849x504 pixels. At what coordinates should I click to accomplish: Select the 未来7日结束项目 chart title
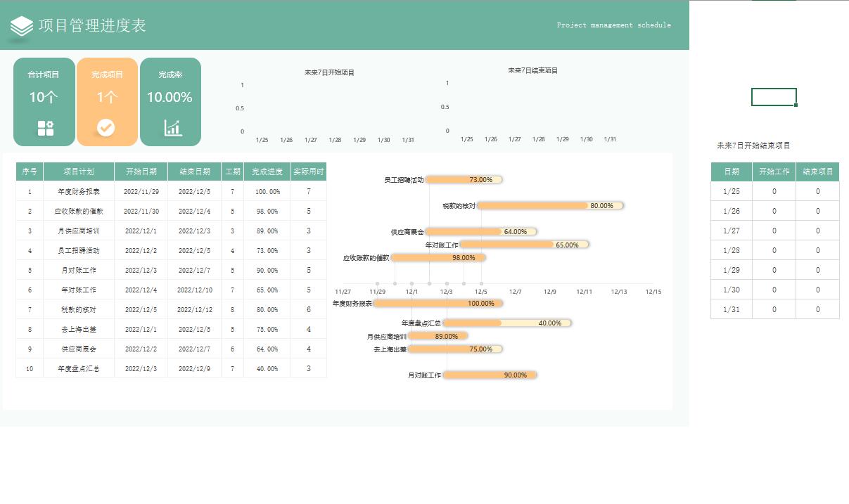point(532,70)
